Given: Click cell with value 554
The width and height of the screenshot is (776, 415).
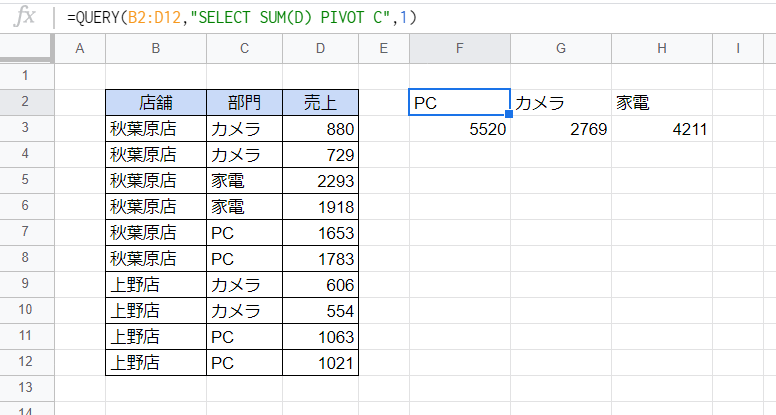Looking at the screenshot, I should [x=320, y=310].
